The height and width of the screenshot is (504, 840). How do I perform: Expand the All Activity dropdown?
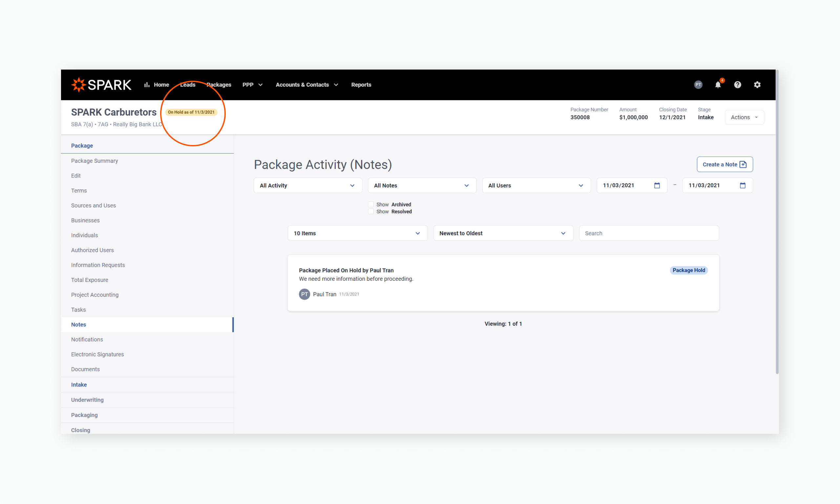click(307, 185)
